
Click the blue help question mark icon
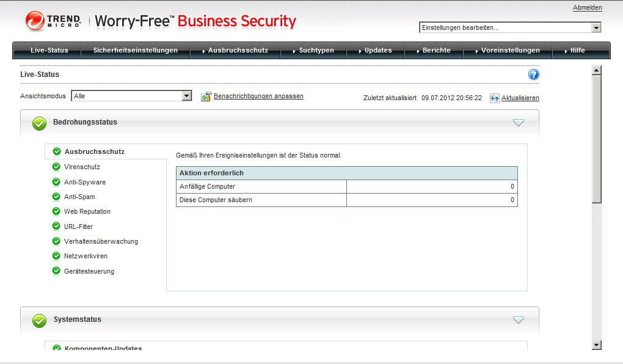[x=533, y=75]
